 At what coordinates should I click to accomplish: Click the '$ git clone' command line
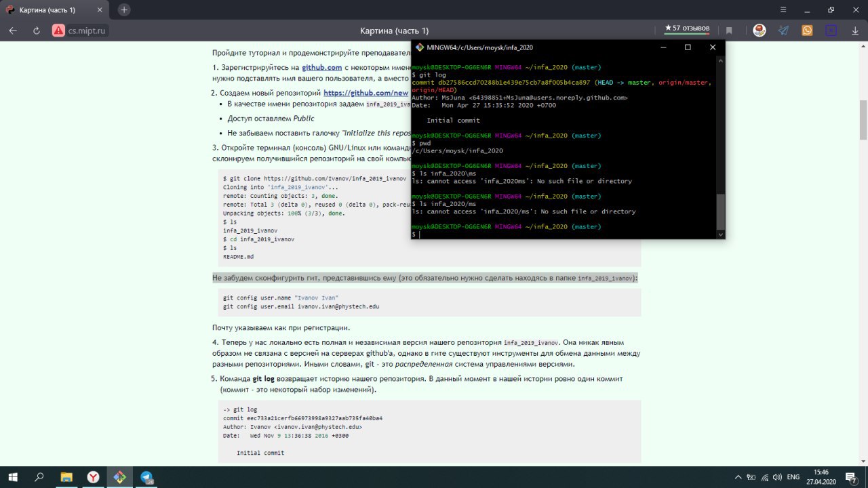point(314,178)
